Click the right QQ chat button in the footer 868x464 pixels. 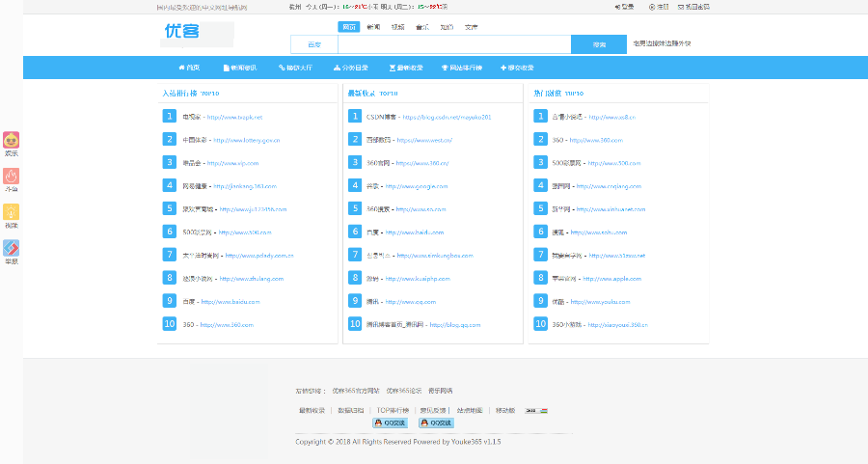coord(436,423)
